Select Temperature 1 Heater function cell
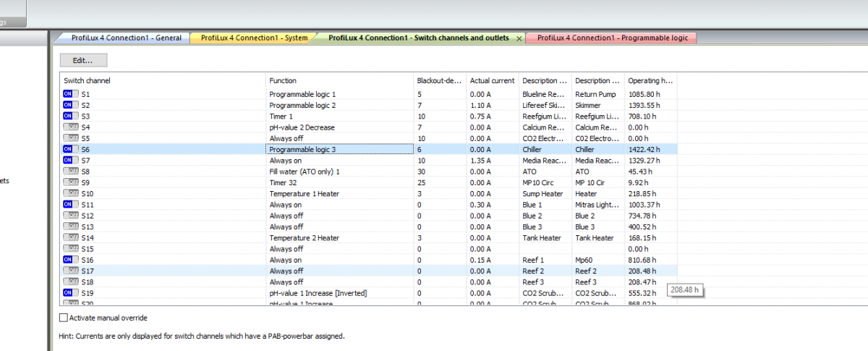 (340, 193)
